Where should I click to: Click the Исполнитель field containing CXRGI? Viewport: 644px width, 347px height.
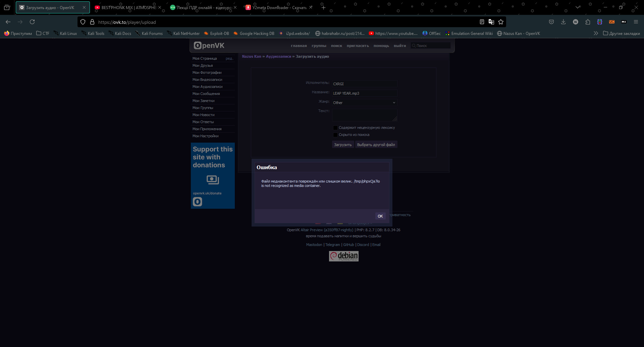pos(365,84)
